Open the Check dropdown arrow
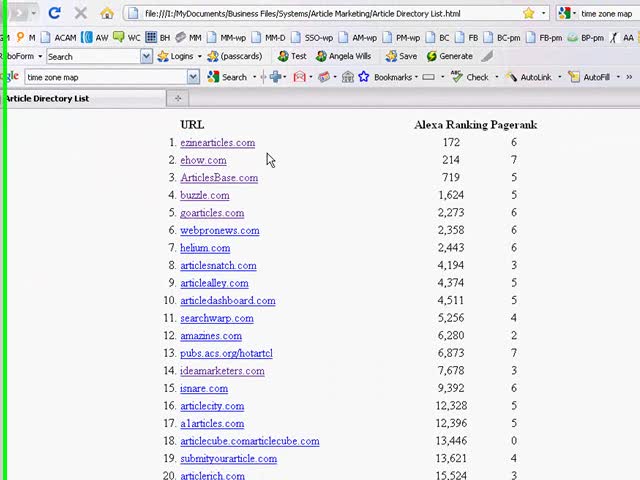The image size is (640, 480). (x=496, y=77)
